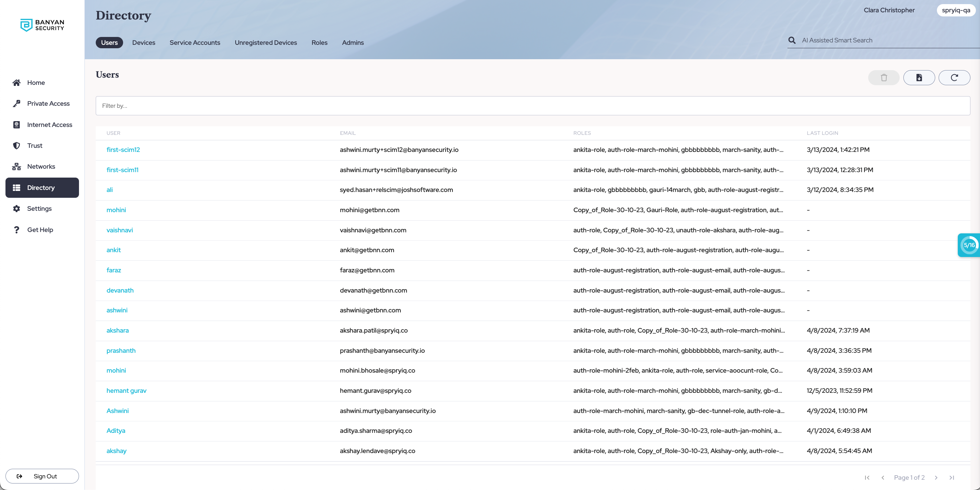This screenshot has width=980, height=490.
Task: Jump to last page arrow
Action: 952,477
